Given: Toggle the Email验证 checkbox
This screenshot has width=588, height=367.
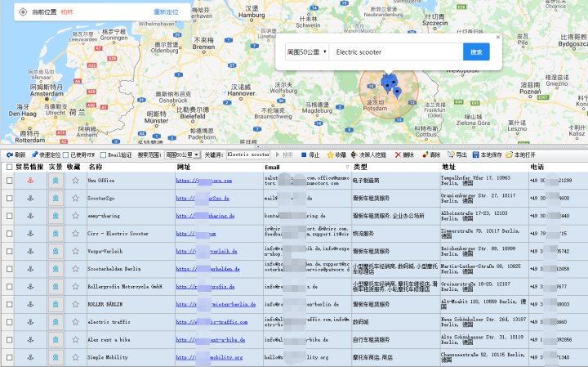Looking at the screenshot, I should point(103,155).
